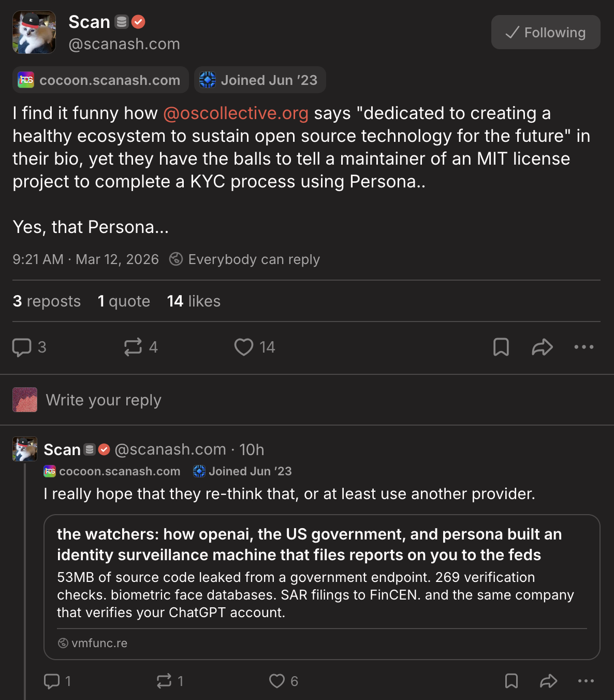Show the 14 likes list

pos(194,301)
